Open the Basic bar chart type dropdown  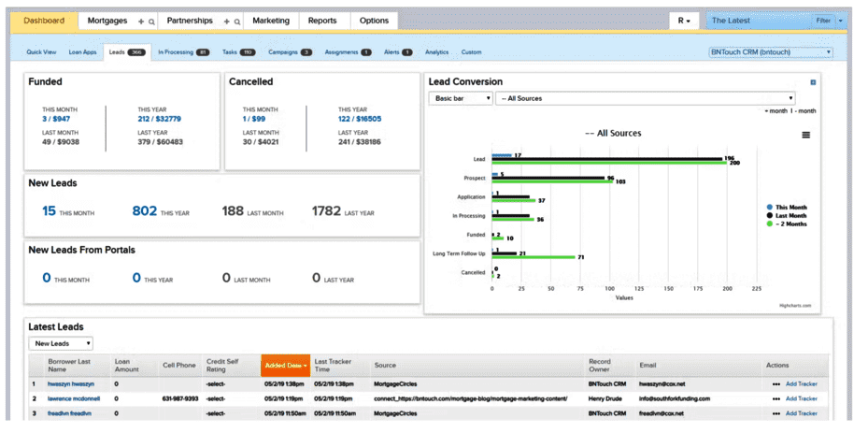460,98
